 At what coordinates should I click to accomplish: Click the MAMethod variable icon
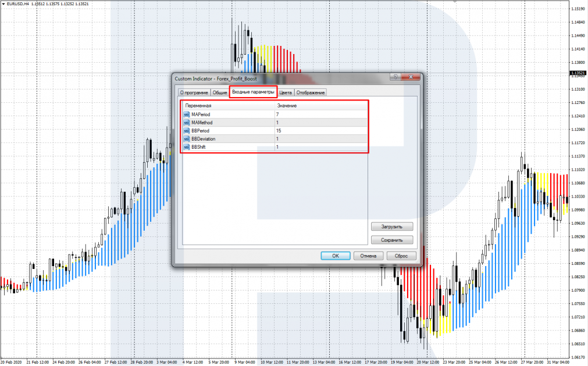187,123
